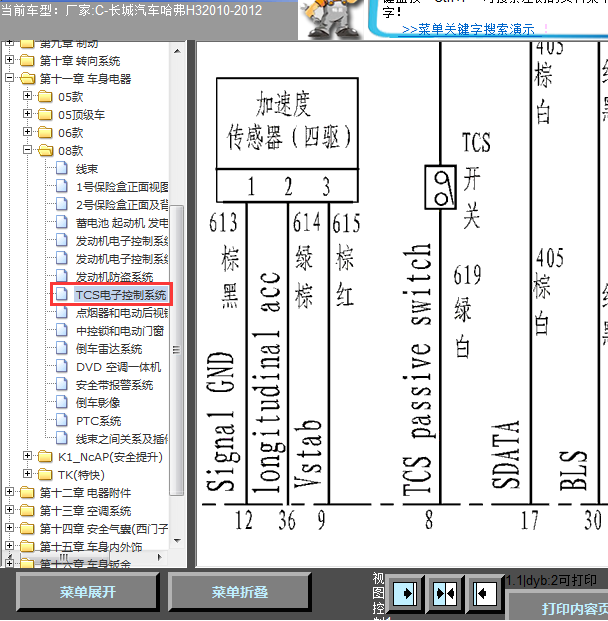Collapse the 08款 folder
This screenshot has width=608, height=621.
point(27,150)
